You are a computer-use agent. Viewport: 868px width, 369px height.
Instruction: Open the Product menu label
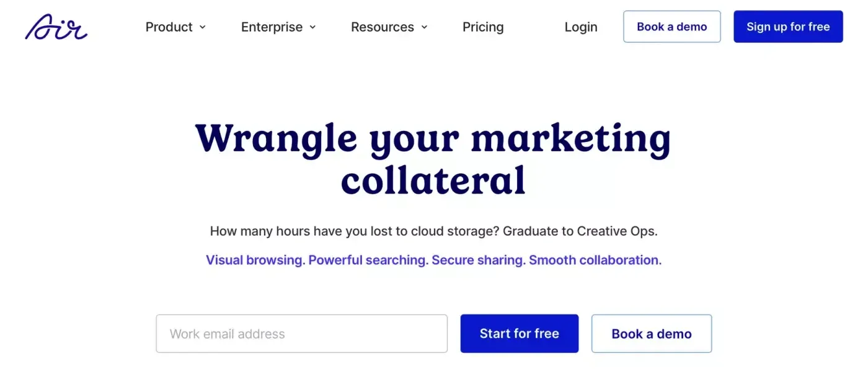pyautogui.click(x=169, y=27)
